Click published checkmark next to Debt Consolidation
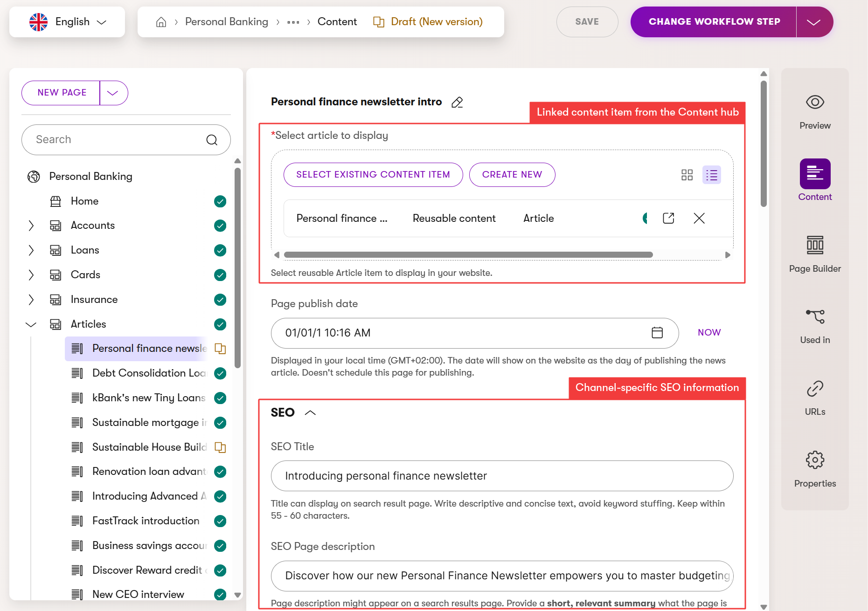This screenshot has height=611, width=868. (x=220, y=373)
